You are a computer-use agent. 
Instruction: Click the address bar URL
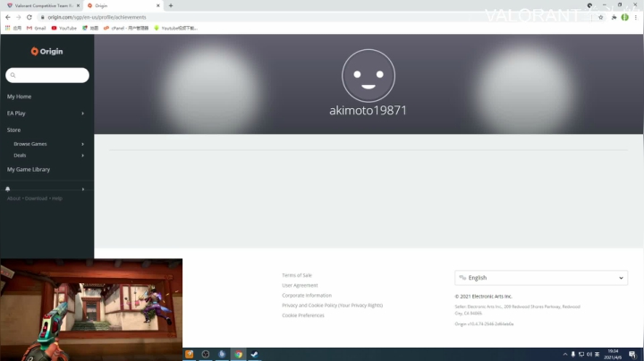coord(97,17)
